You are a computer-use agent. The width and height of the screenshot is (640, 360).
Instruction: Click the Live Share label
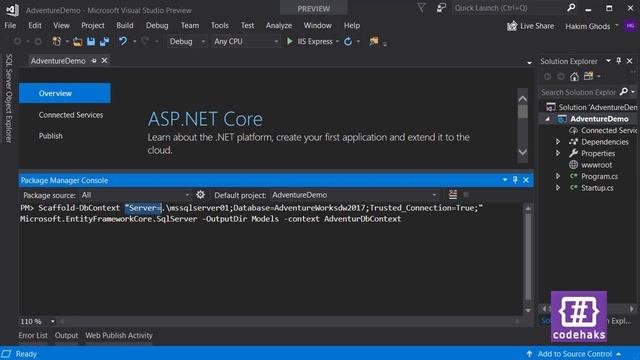537,26
